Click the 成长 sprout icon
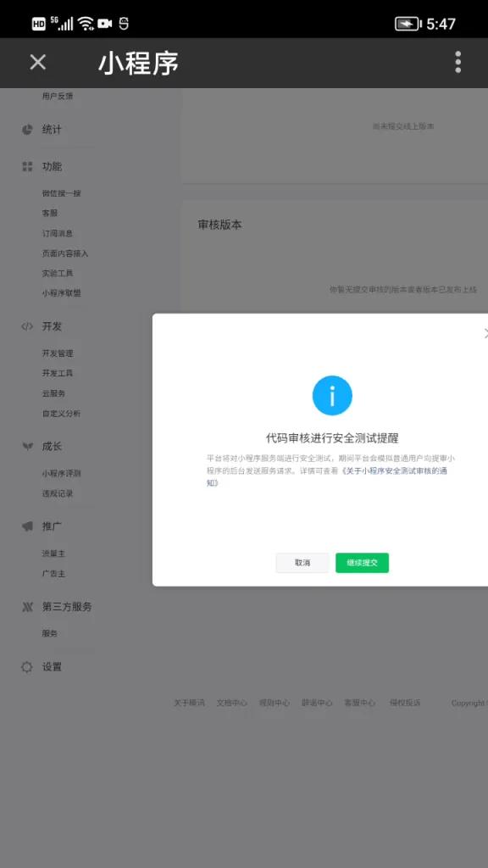The width and height of the screenshot is (488, 868). click(x=27, y=446)
